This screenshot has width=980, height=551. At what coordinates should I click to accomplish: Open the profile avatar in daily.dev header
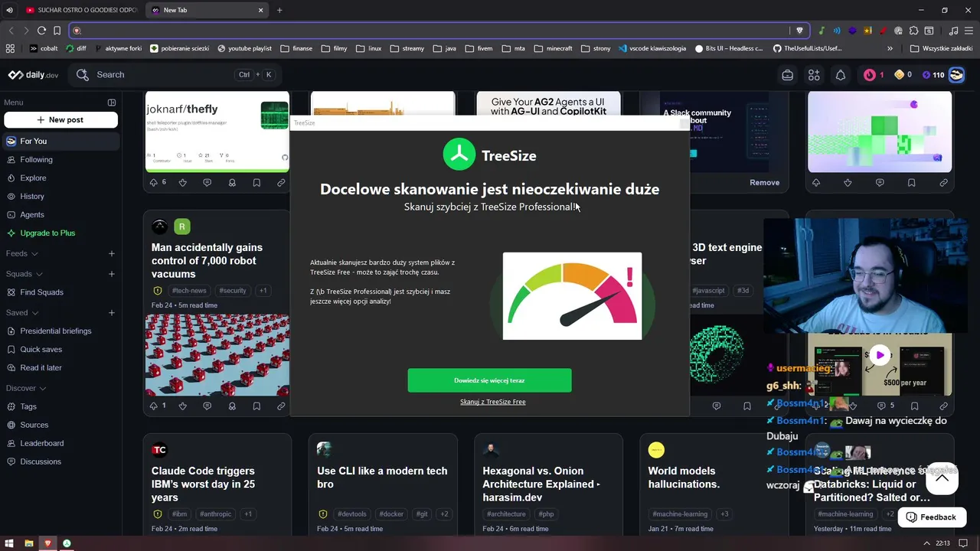coord(956,75)
